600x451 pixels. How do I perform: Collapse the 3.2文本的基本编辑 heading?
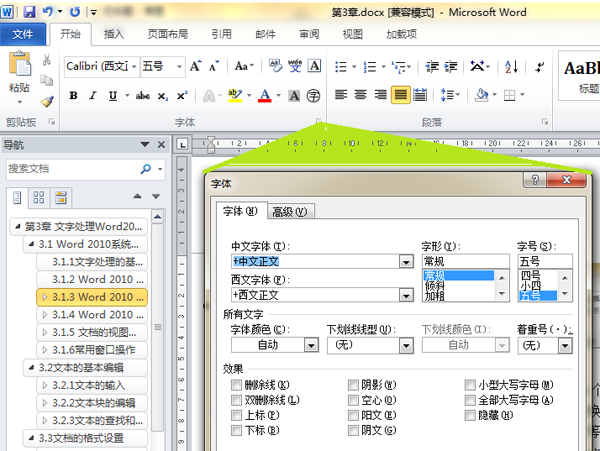[31, 368]
